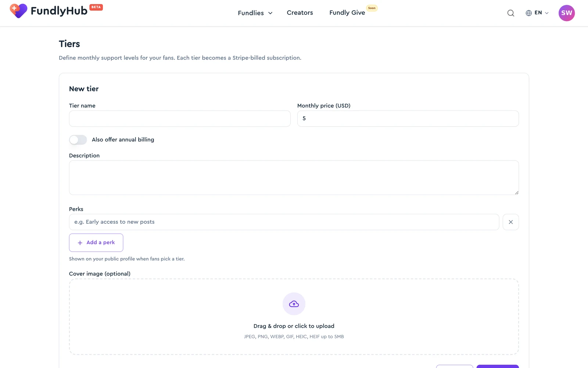Click the BETA badge beside the logo

pos(96,7)
